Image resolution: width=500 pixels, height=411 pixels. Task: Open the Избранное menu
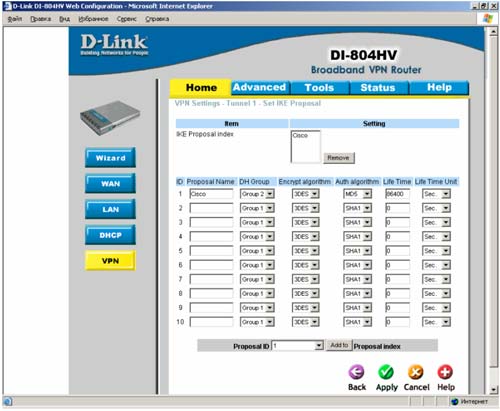click(x=93, y=19)
